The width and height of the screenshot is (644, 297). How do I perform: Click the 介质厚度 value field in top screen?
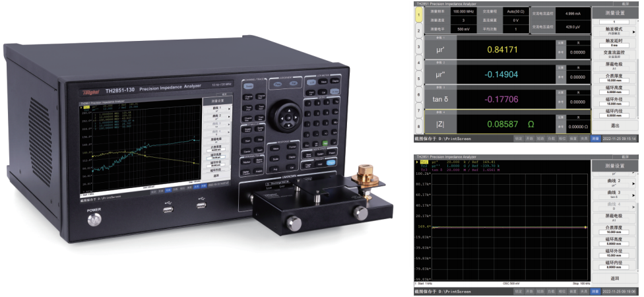(615, 80)
